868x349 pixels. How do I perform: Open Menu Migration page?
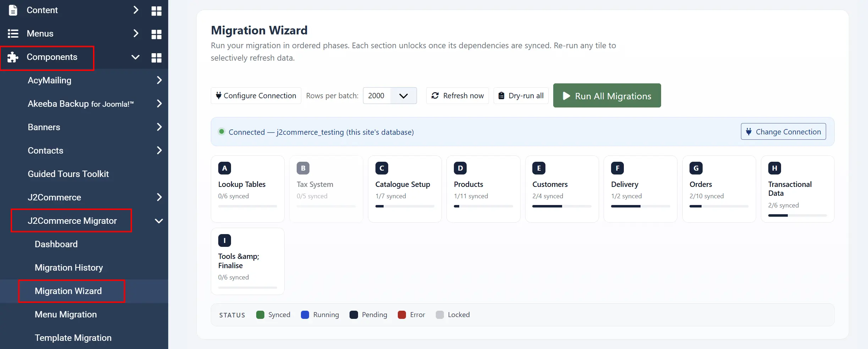coord(66,314)
